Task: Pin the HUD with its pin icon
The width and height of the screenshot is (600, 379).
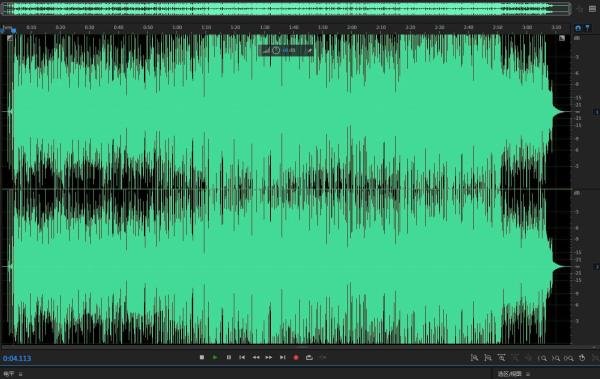Action: (309, 50)
